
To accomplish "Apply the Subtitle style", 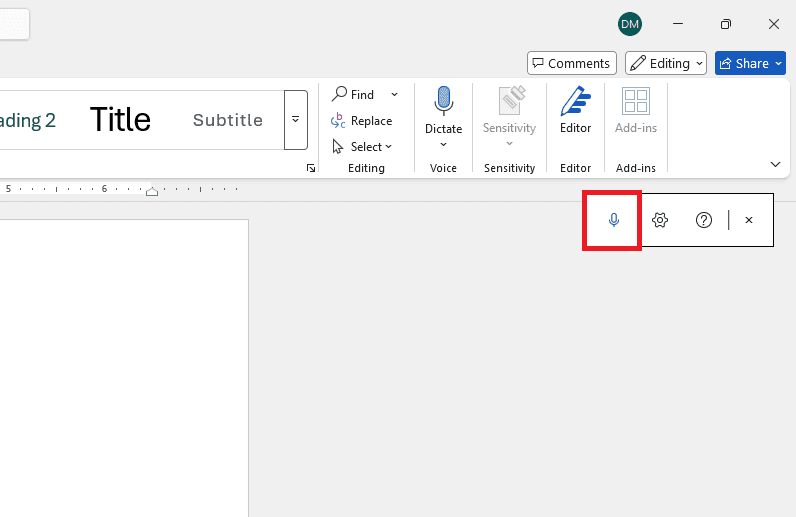I will pos(228,120).
